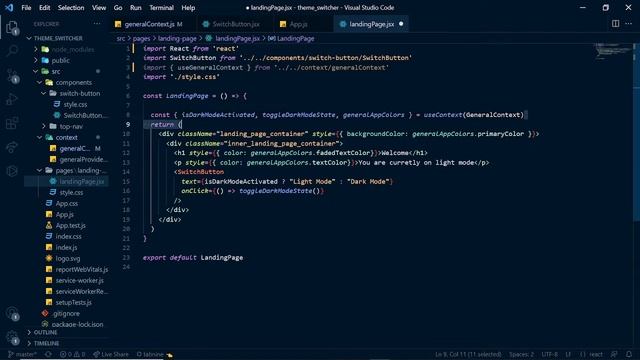
Task: Open the Go menu
Action: [x=118, y=7]
